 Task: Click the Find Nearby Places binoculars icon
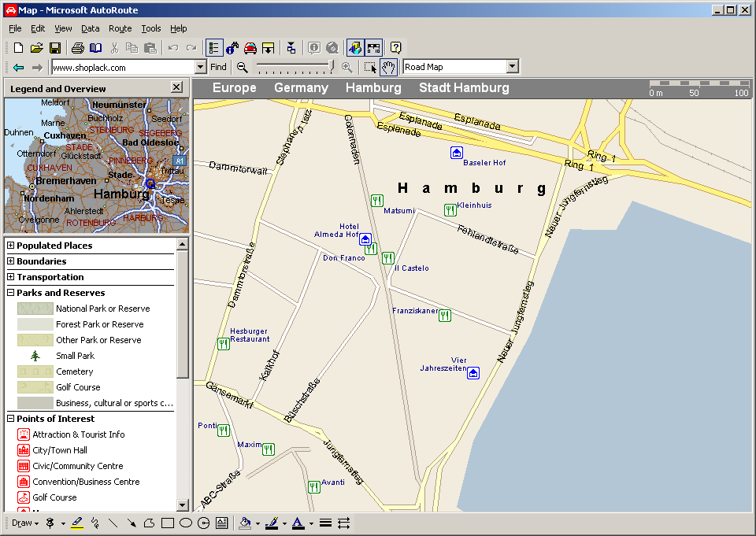(232, 48)
